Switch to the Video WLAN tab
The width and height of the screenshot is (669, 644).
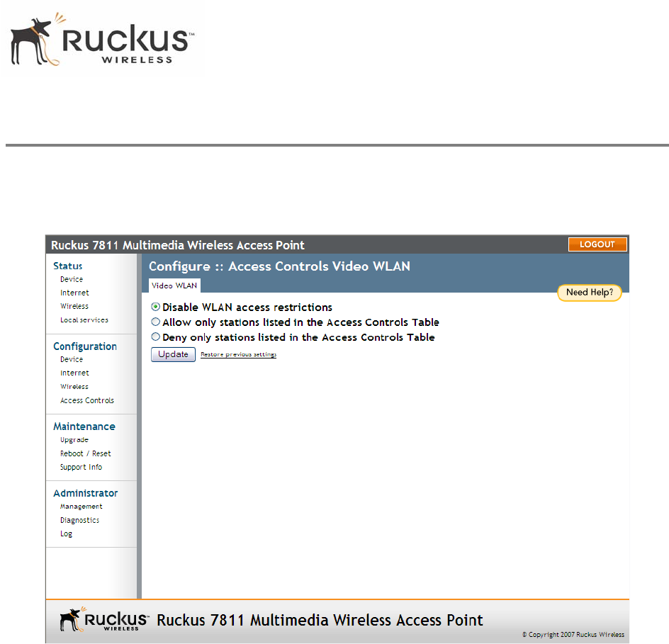pyautogui.click(x=174, y=286)
